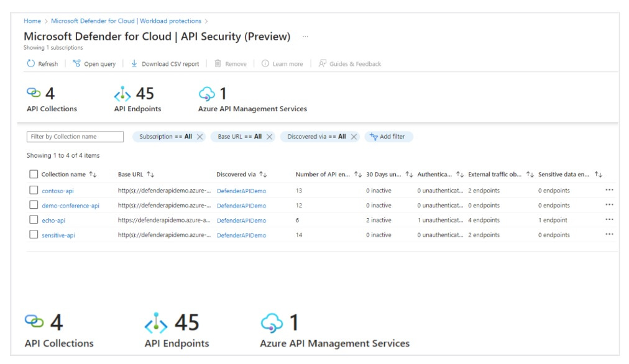Click the Remove trash can icon
629x364 pixels.
coord(218,63)
